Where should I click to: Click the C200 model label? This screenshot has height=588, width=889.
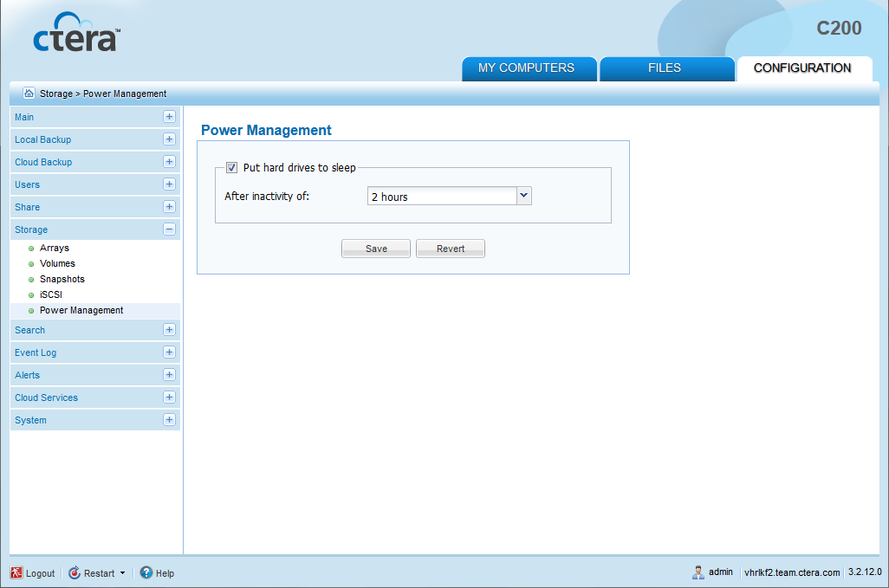(839, 28)
